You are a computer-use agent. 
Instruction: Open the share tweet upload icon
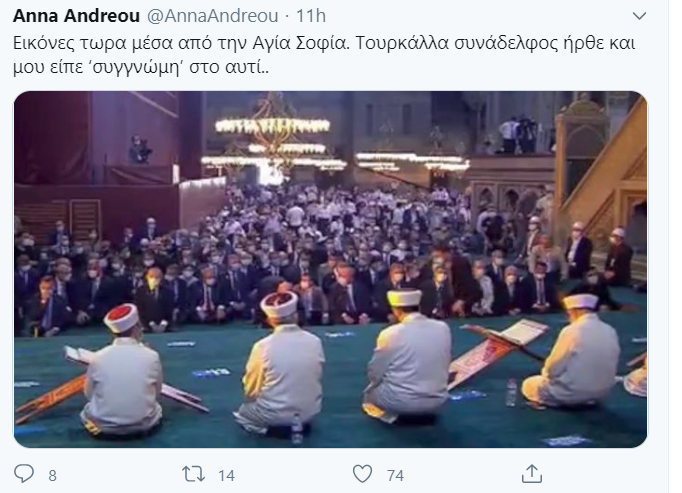tap(532, 473)
